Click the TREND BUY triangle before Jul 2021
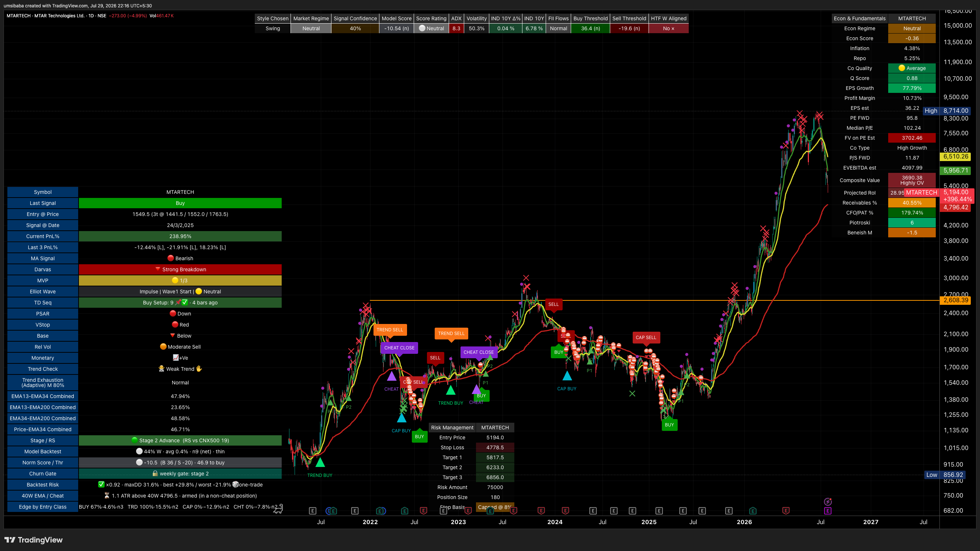Viewport: 980px width, 551px height. (320, 462)
